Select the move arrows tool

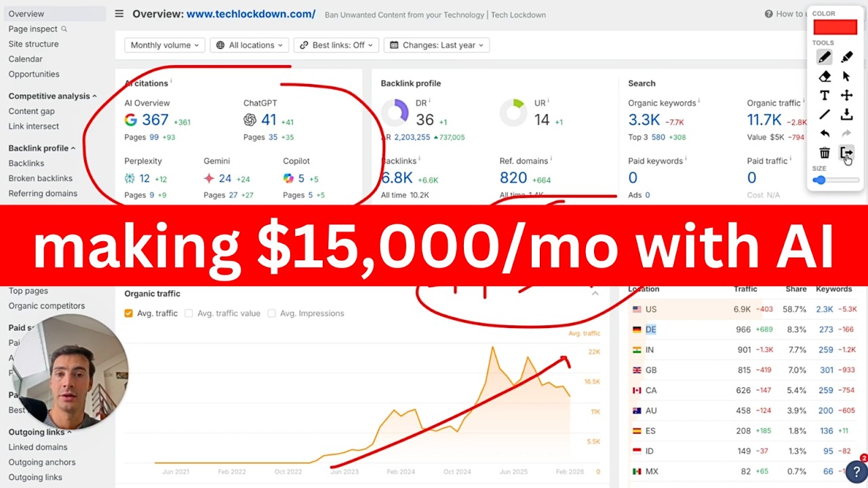847,96
